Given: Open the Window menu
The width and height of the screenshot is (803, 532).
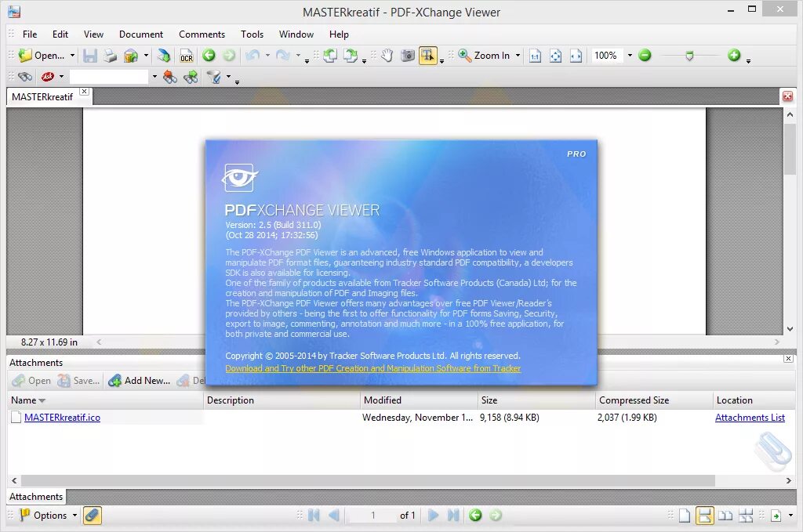Looking at the screenshot, I should tap(296, 34).
